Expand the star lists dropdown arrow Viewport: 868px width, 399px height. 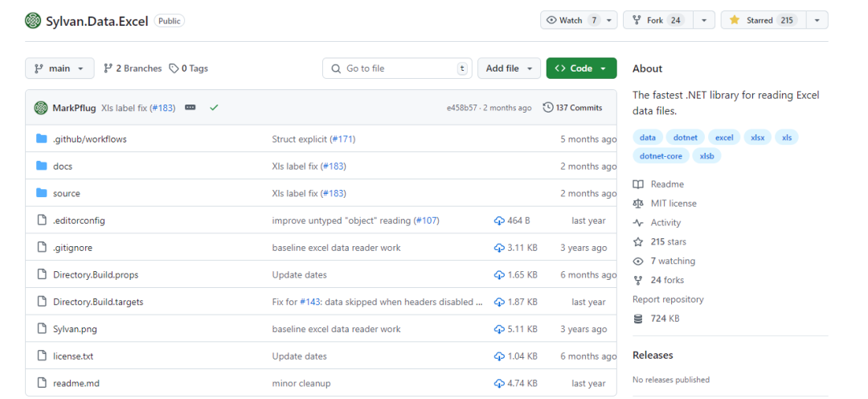(817, 20)
